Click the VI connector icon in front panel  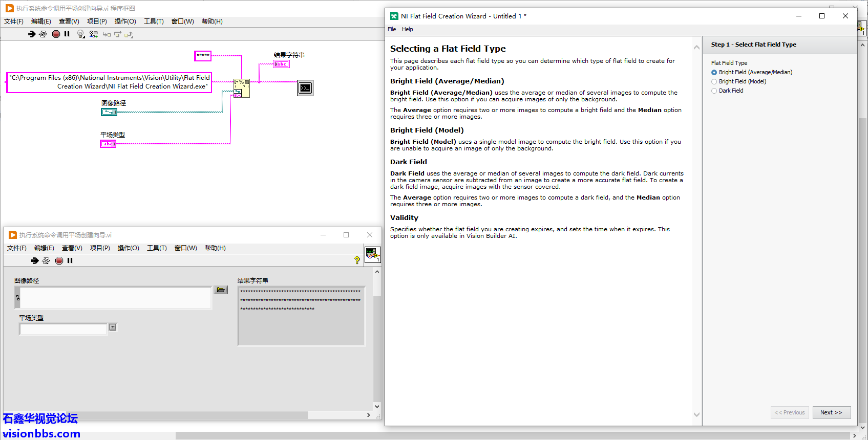coord(372,254)
